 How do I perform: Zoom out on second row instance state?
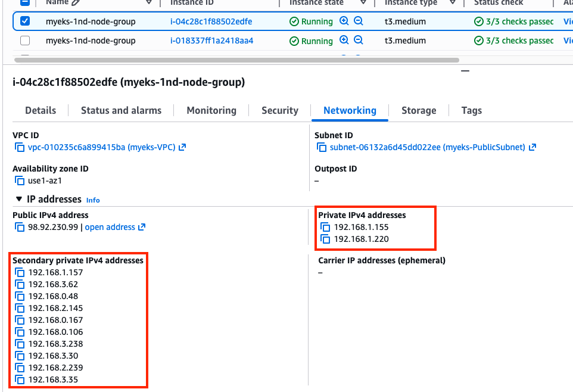[359, 41]
